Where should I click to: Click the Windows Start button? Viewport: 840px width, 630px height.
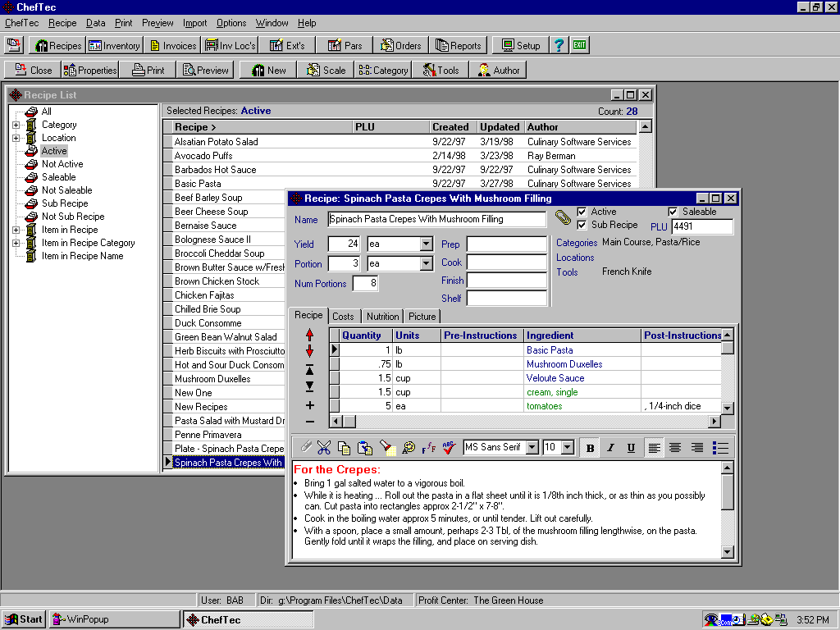[x=24, y=619]
